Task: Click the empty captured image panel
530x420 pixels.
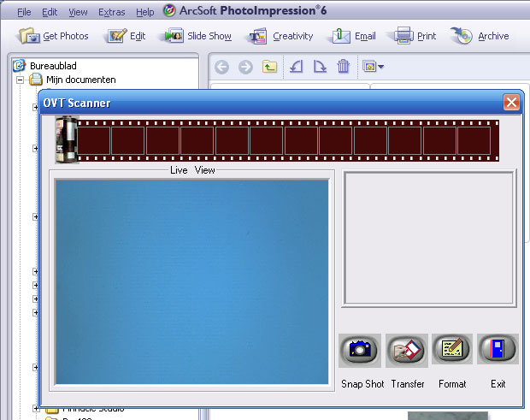Action: [x=429, y=239]
